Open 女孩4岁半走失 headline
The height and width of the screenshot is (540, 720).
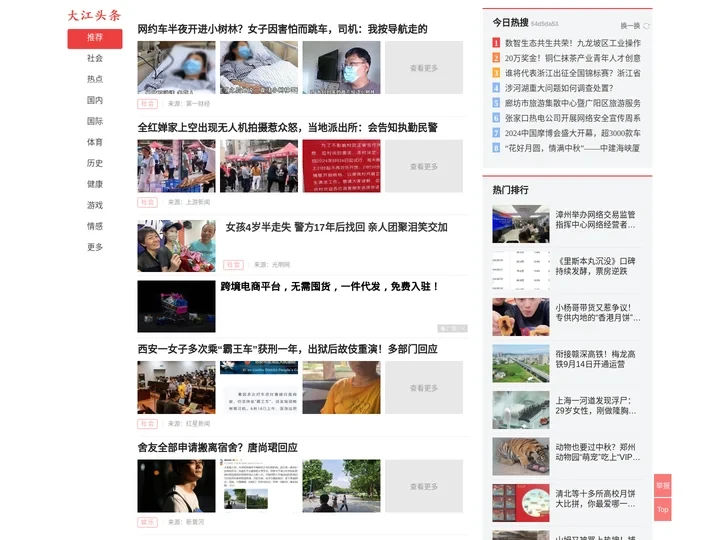pyautogui.click(x=337, y=227)
